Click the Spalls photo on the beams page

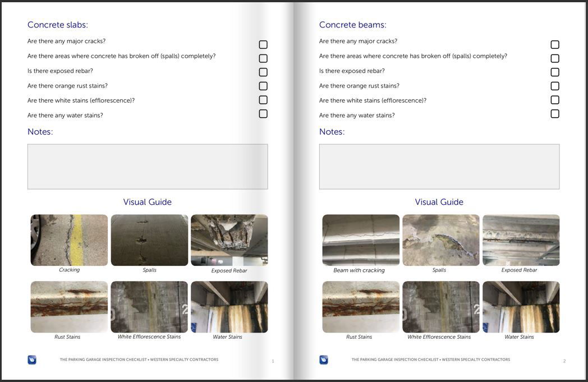[x=441, y=239]
